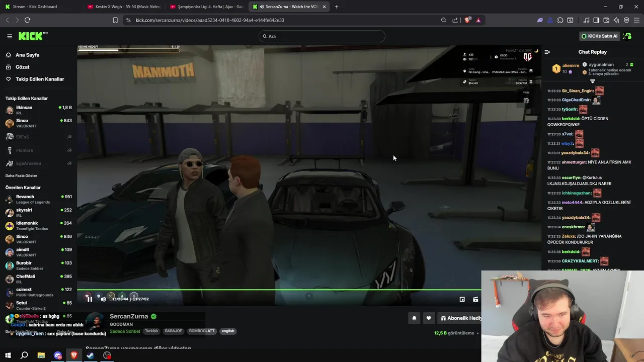Click the zoom-out magnifier in address bar
The image size is (644, 362).
[x=443, y=20]
